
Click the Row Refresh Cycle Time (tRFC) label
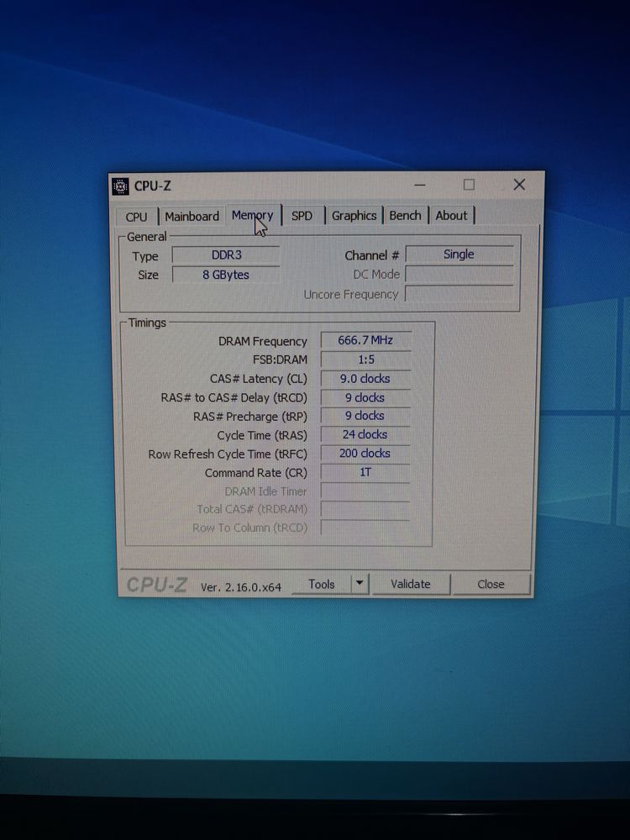228,454
